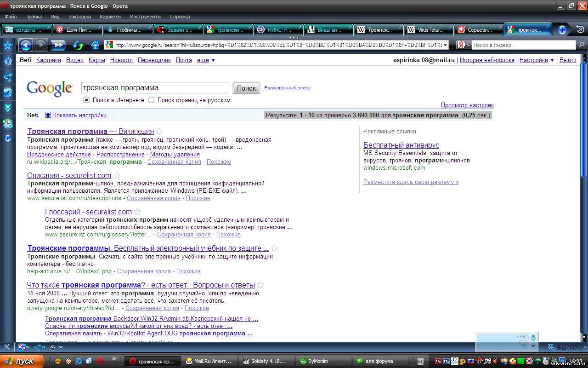The image size is (588, 368).
Task: Open the Файл menu
Action: pyautogui.click(x=11, y=17)
